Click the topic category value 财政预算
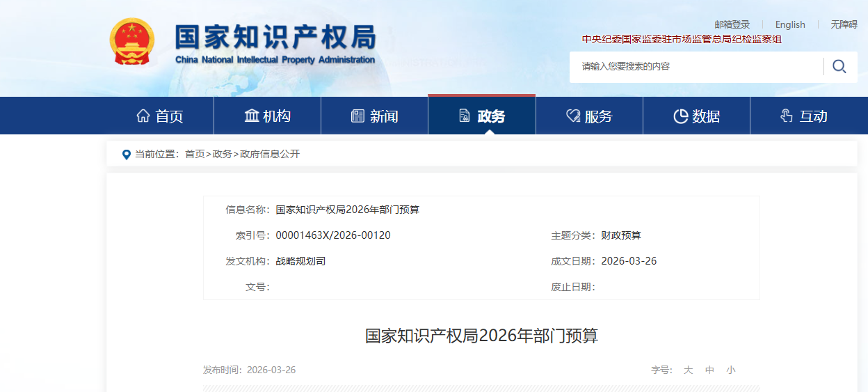The image size is (868, 392). [x=621, y=235]
